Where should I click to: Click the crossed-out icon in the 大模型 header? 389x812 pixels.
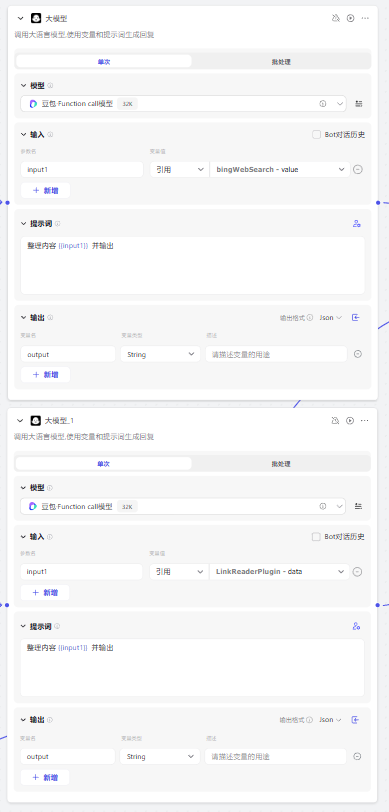336,18
